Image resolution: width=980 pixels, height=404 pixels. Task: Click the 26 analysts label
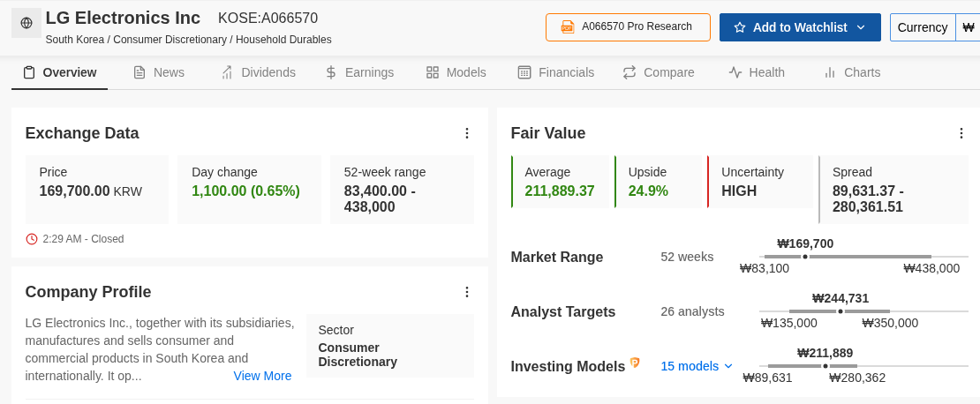[x=692, y=311]
